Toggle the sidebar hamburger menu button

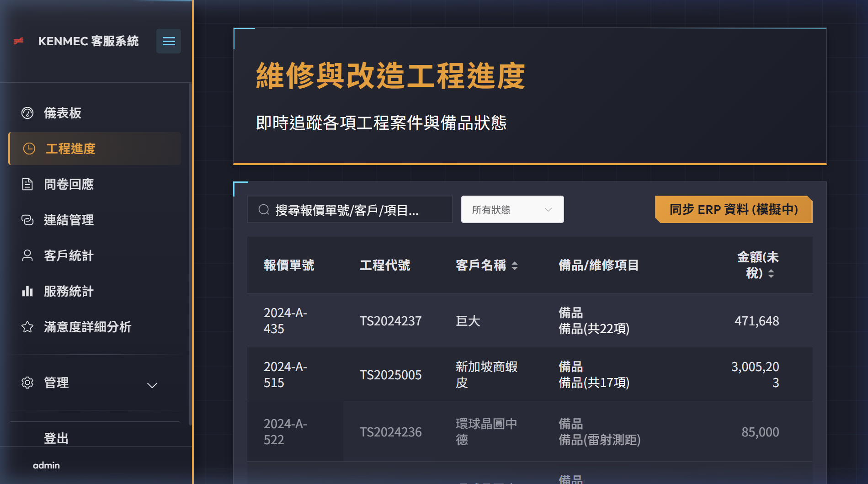coord(169,41)
